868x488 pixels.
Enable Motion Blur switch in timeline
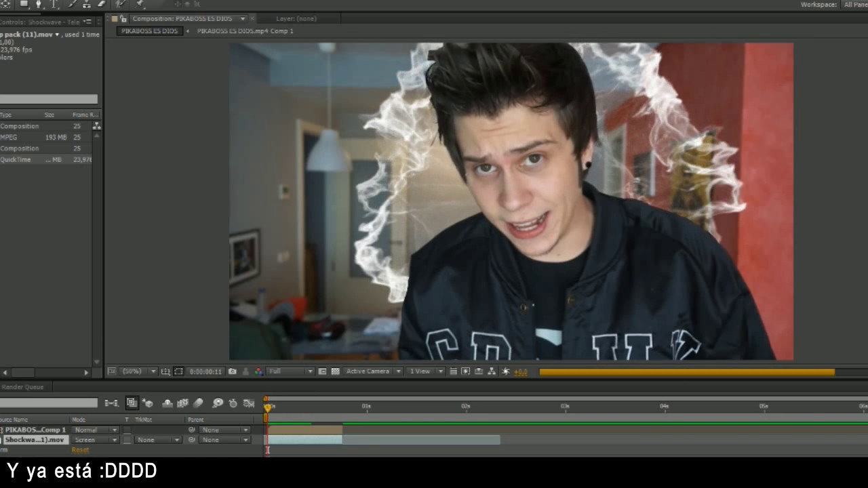tap(198, 403)
